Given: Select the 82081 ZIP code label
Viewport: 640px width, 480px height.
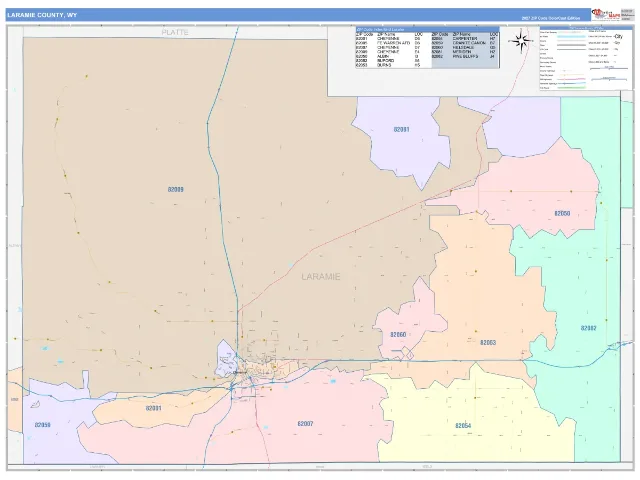Looking at the screenshot, I should point(401,129).
